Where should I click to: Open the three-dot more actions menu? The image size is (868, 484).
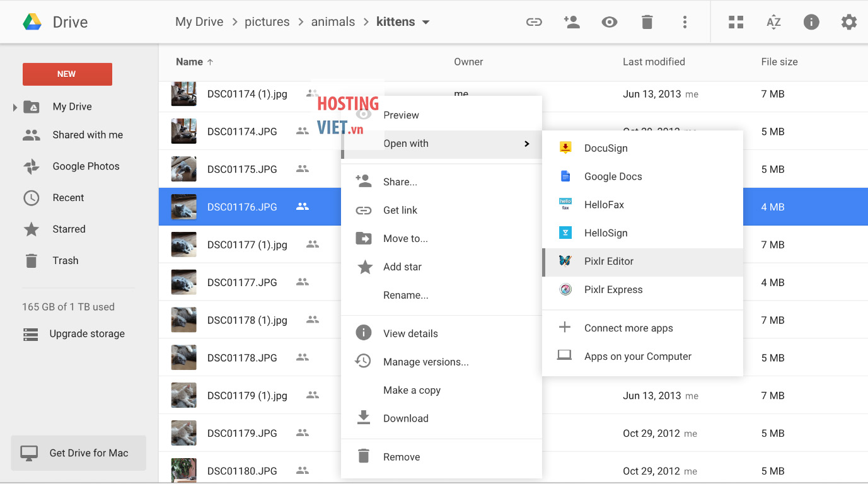click(x=685, y=22)
